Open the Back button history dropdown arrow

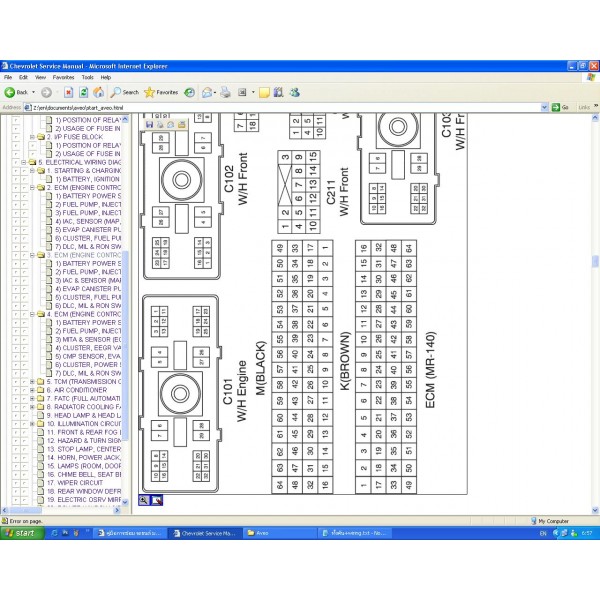34,92
